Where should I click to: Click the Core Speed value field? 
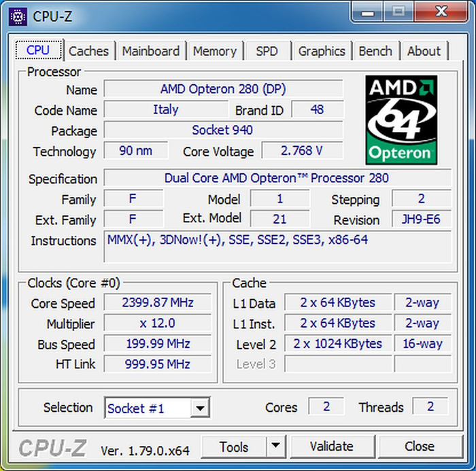pos(158,303)
